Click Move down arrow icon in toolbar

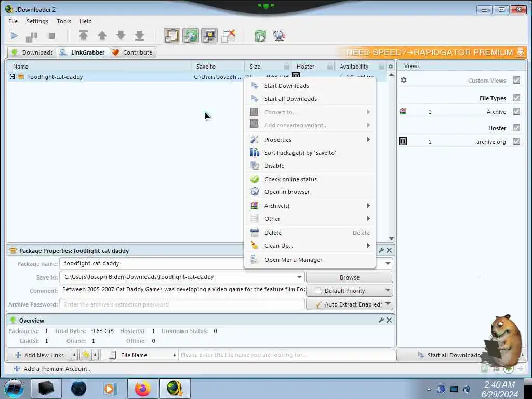pyautogui.click(x=121, y=35)
